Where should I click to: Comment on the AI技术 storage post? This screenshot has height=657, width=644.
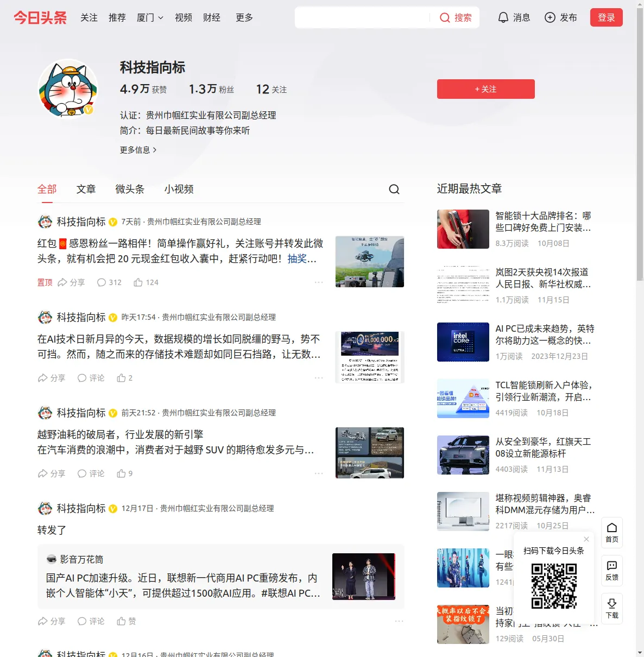pyautogui.click(x=91, y=378)
